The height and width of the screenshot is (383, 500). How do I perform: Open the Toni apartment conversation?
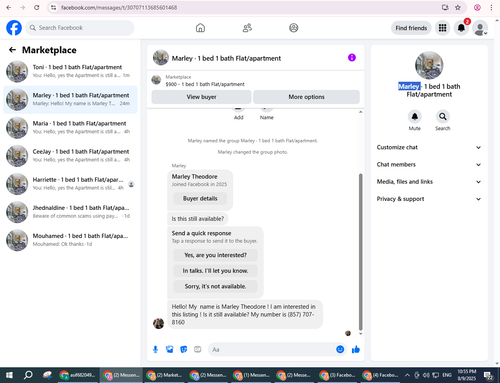tap(70, 71)
